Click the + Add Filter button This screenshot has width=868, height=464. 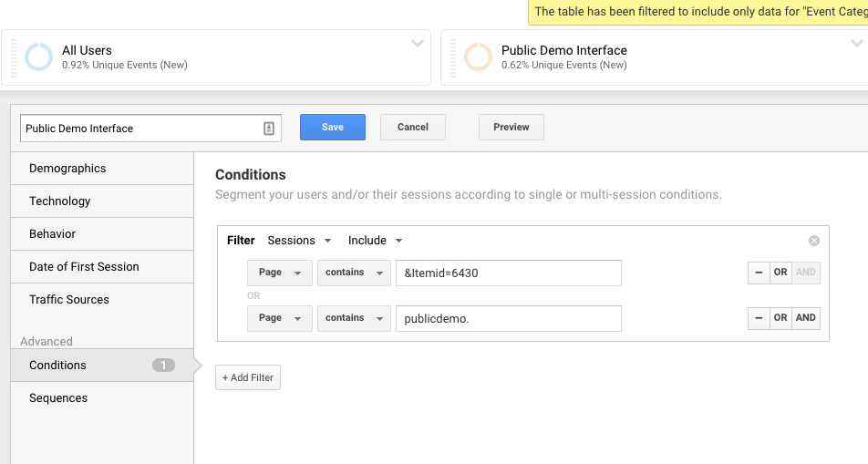tap(248, 377)
